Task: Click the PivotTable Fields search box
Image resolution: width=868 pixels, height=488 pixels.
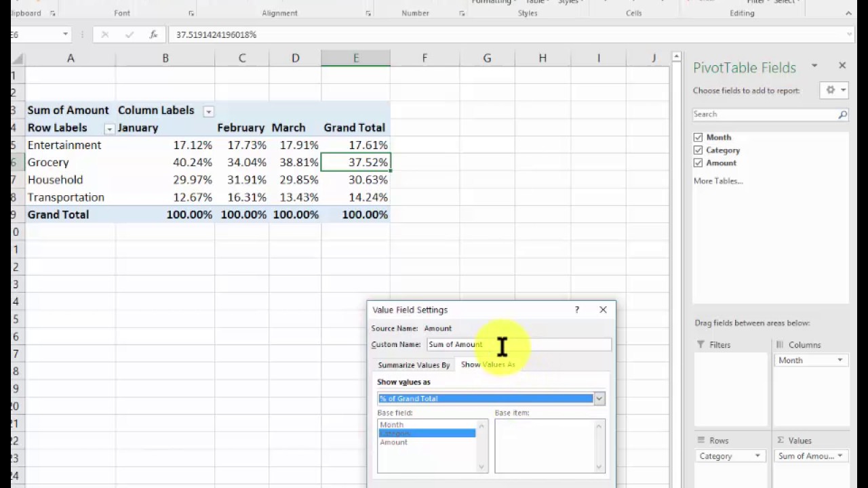Action: click(764, 115)
